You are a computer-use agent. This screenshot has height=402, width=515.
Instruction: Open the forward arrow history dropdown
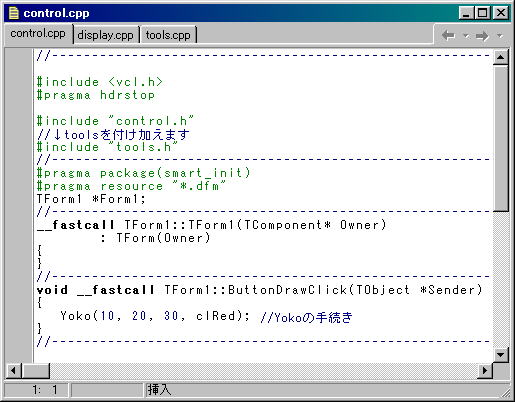click(x=499, y=35)
